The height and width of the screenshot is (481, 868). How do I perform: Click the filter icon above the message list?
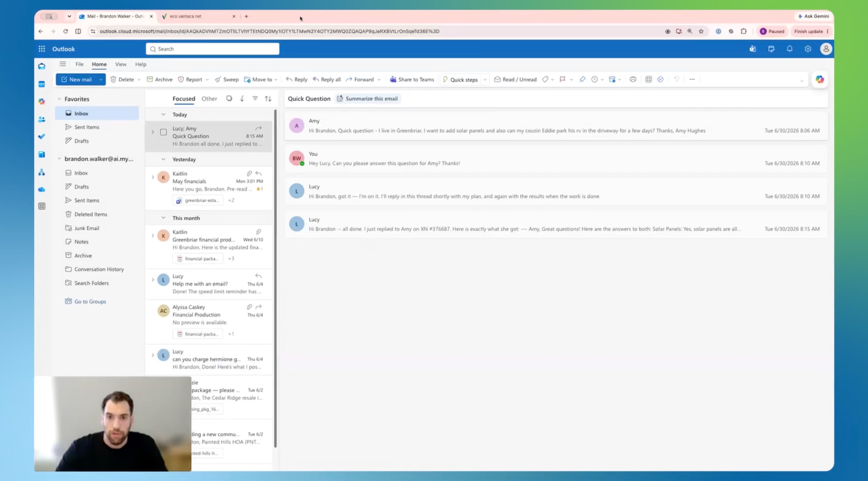click(x=255, y=98)
